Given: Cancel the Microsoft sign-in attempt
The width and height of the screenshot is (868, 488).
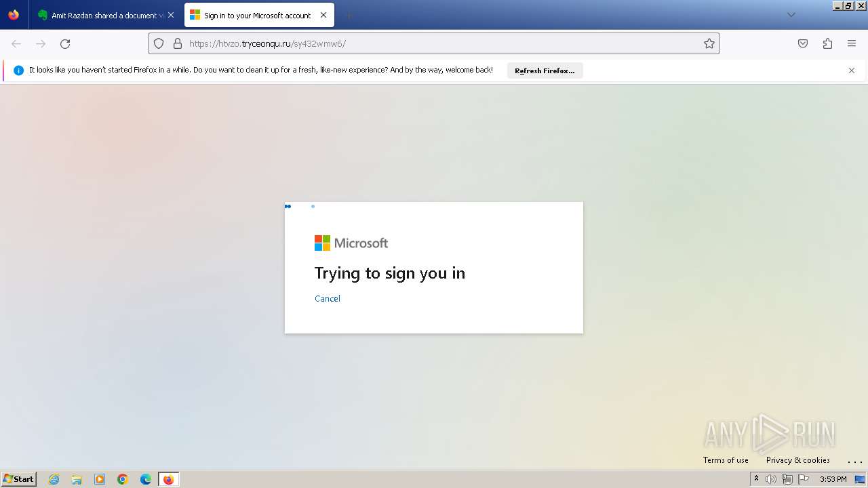Looking at the screenshot, I should click(x=328, y=298).
